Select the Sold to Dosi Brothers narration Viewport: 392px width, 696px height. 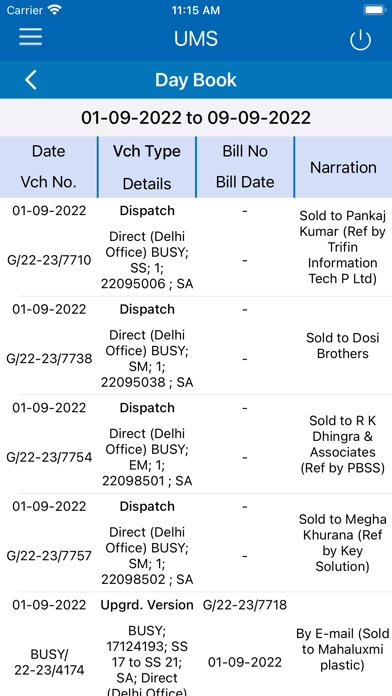coord(343,346)
